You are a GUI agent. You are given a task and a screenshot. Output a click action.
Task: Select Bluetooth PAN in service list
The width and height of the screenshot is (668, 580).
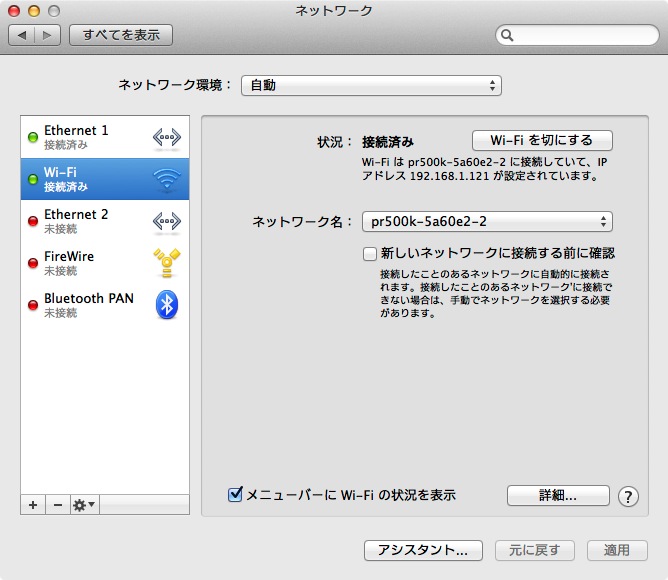pyautogui.click(x=90, y=305)
